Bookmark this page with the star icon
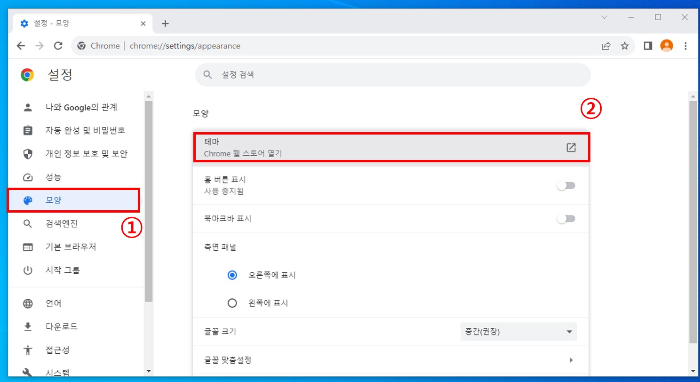 tap(625, 46)
